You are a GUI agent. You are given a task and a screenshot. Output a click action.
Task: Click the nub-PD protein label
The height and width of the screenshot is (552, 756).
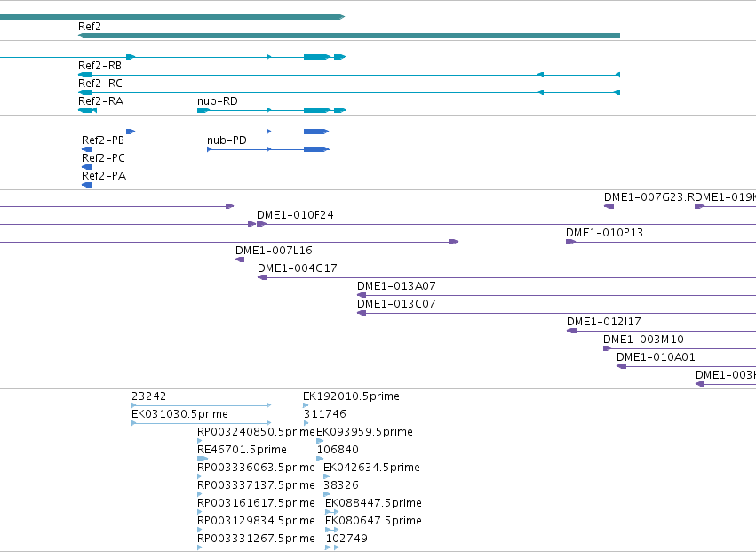[x=227, y=140]
